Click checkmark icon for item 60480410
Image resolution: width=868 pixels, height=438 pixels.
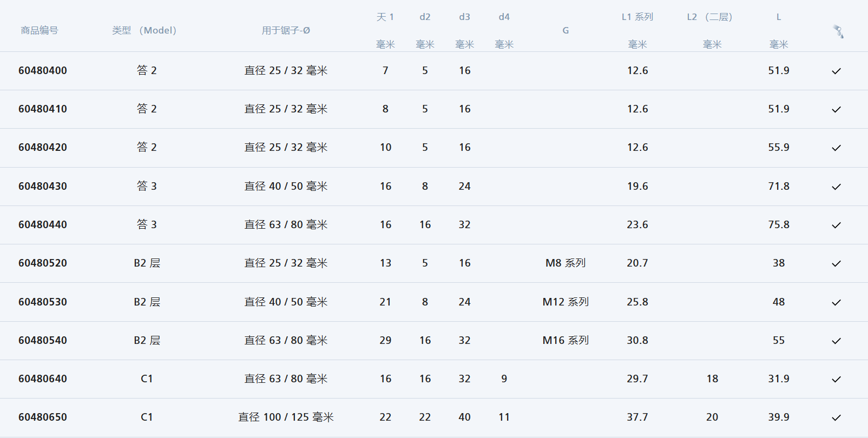pos(836,109)
